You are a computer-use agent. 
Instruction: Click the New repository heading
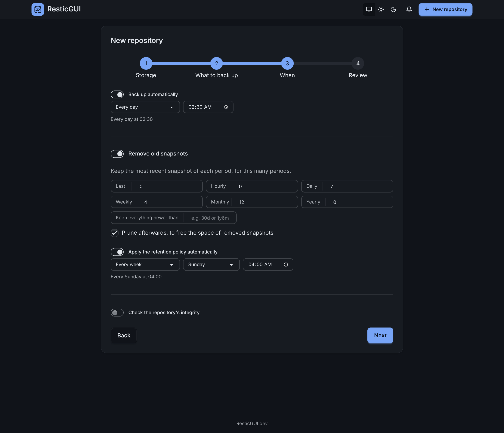(x=137, y=40)
